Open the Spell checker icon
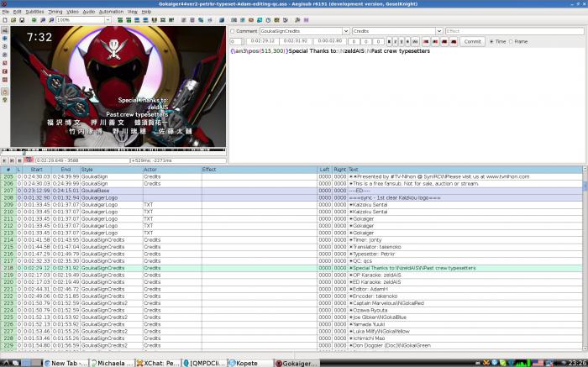 (285, 19)
